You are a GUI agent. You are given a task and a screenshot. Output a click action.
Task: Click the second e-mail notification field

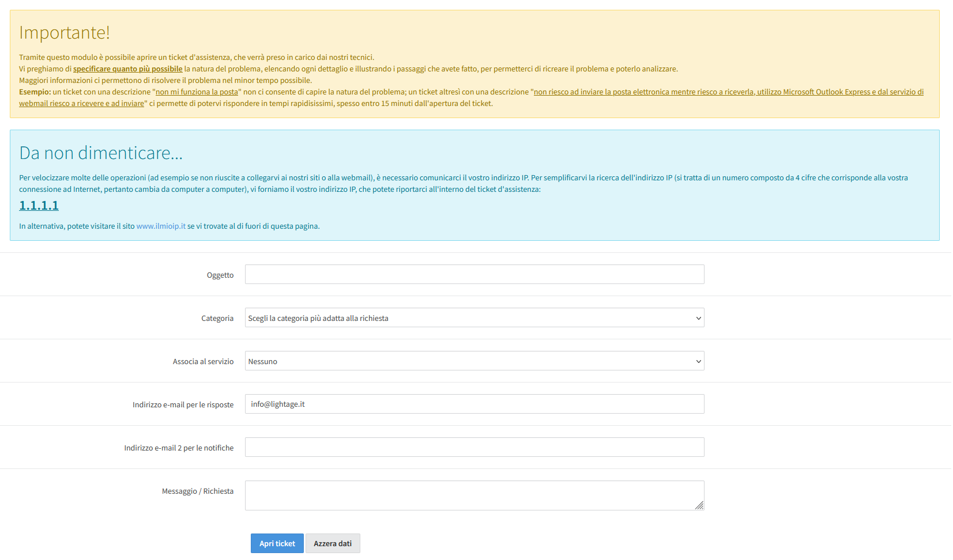[x=474, y=447]
